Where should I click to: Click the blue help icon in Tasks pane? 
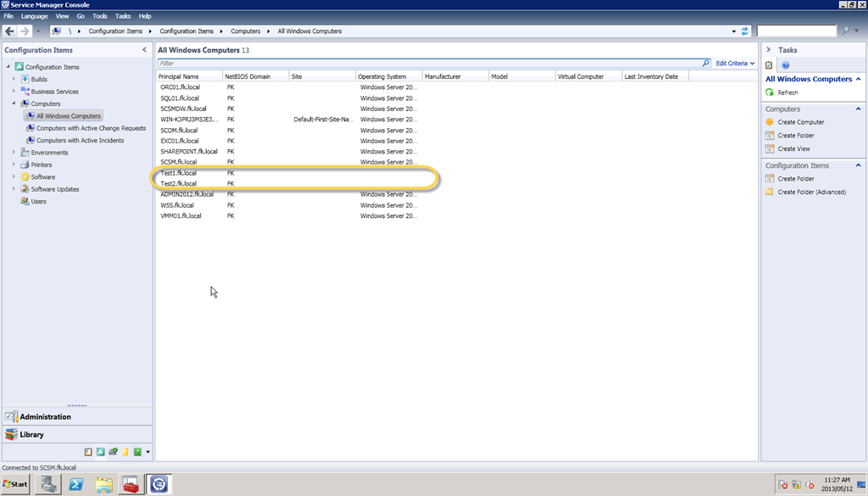click(786, 65)
